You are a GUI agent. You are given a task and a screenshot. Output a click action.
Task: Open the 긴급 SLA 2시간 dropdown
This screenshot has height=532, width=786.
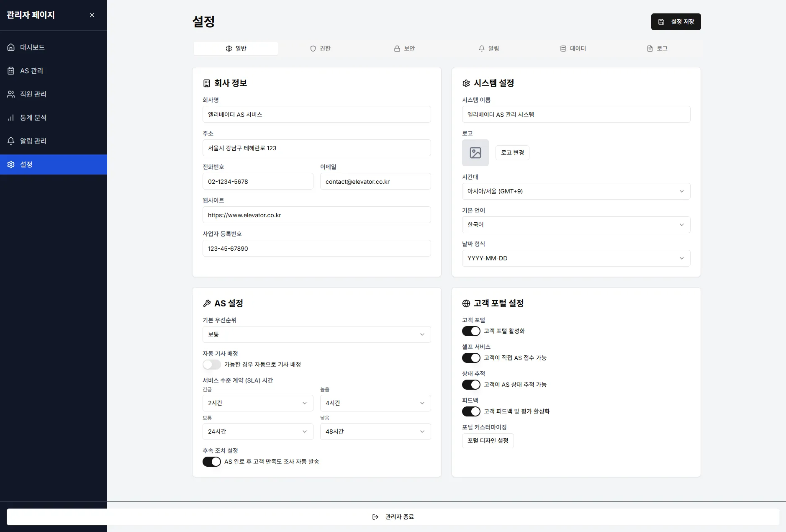coord(258,403)
